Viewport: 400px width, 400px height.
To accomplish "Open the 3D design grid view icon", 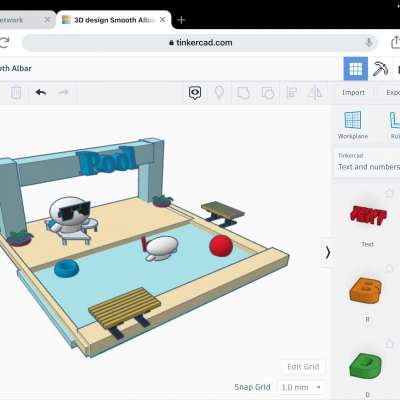I will (x=356, y=69).
